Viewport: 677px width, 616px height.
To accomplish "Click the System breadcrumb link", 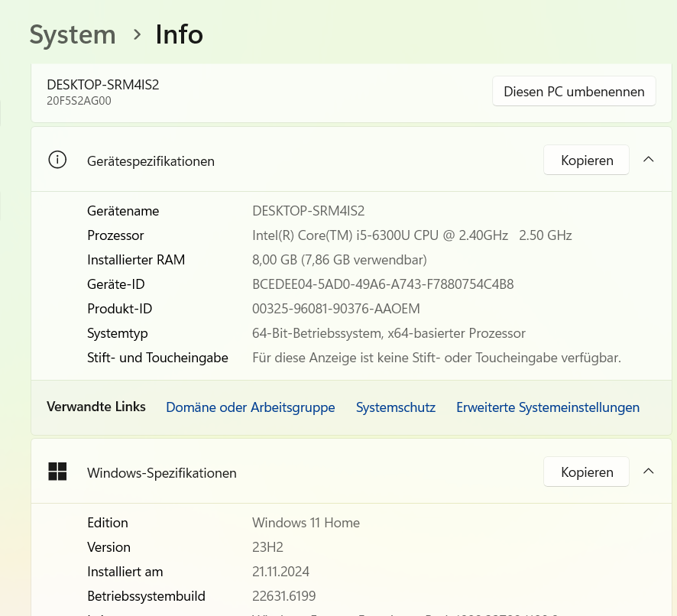I will tap(73, 34).
